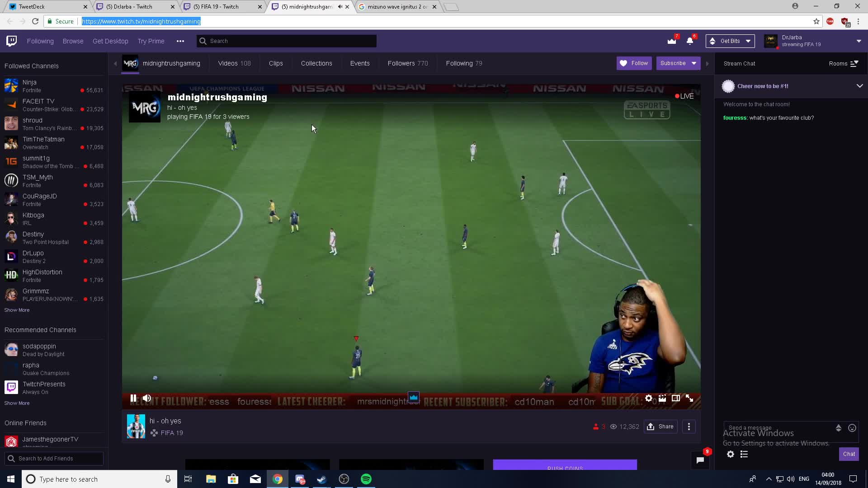Open the crown extension overlay icon
Image resolution: width=868 pixels, height=488 pixels.
pyautogui.click(x=414, y=397)
